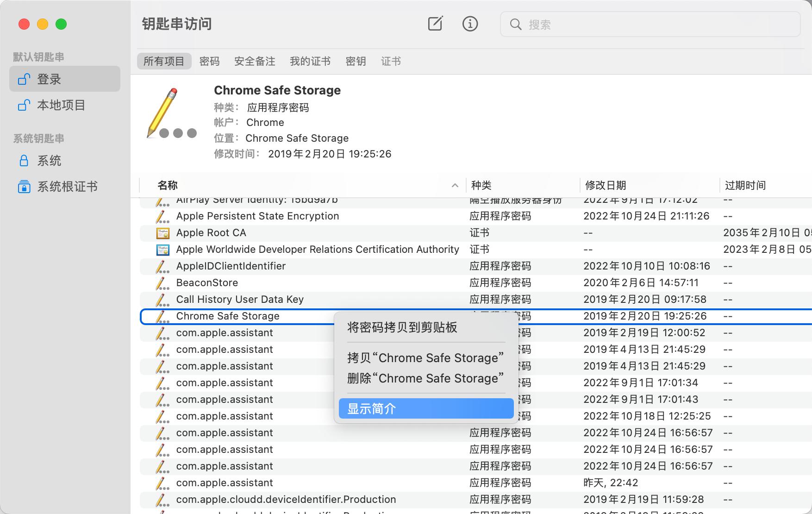The height and width of the screenshot is (514, 812).
Task: Click the sort chevron on the 名称 column
Action: pos(455,185)
